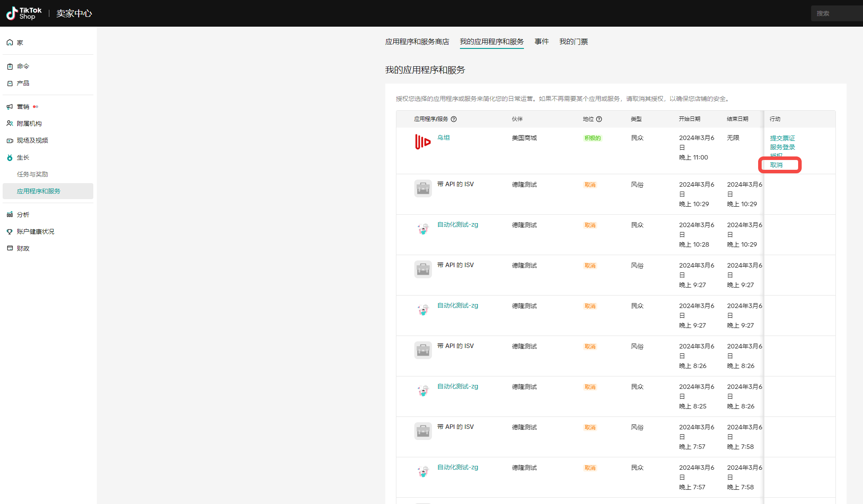Viewport: 863px width, 504px height.
Task: Select 任务与奖励 submenu item
Action: (32, 174)
